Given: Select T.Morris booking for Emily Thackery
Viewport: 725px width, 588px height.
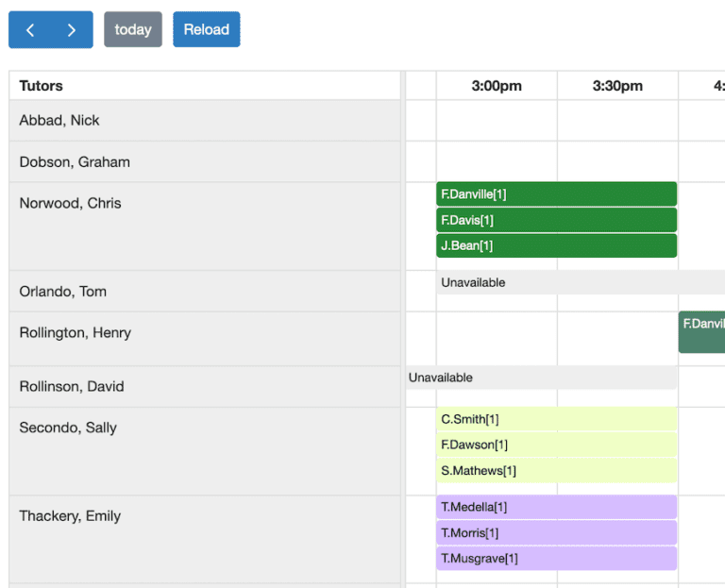Looking at the screenshot, I should [556, 533].
